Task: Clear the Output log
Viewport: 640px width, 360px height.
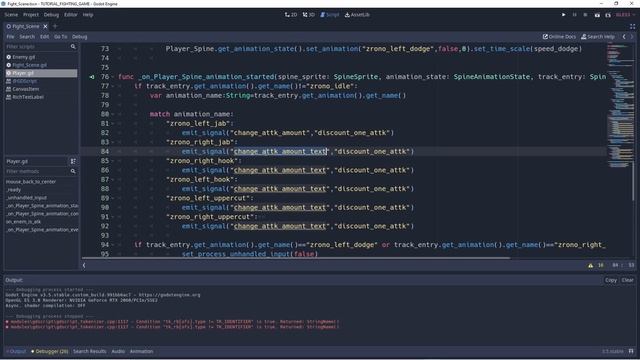Action: pos(627,280)
